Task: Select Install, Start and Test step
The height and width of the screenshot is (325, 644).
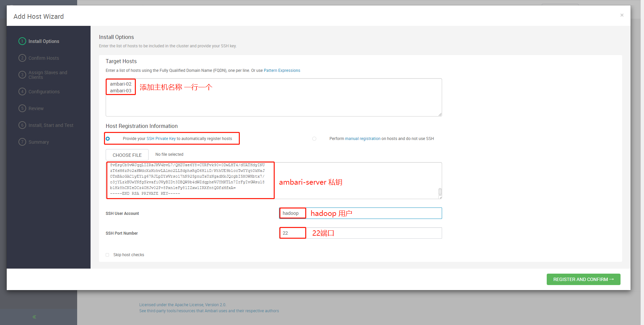Action: (51, 125)
